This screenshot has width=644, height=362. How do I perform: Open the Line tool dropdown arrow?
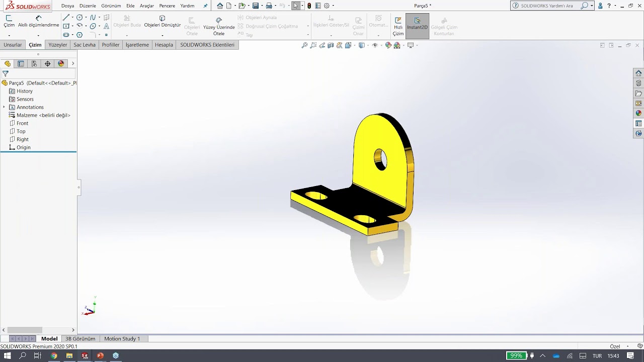click(72, 18)
